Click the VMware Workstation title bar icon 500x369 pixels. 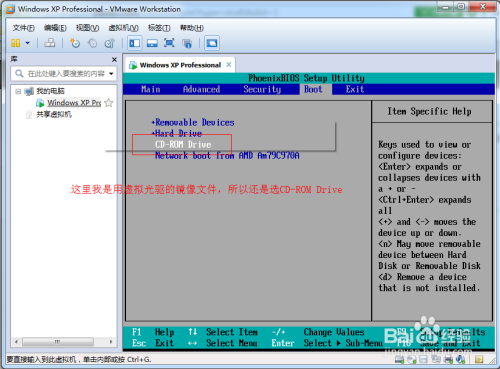pyautogui.click(x=10, y=9)
